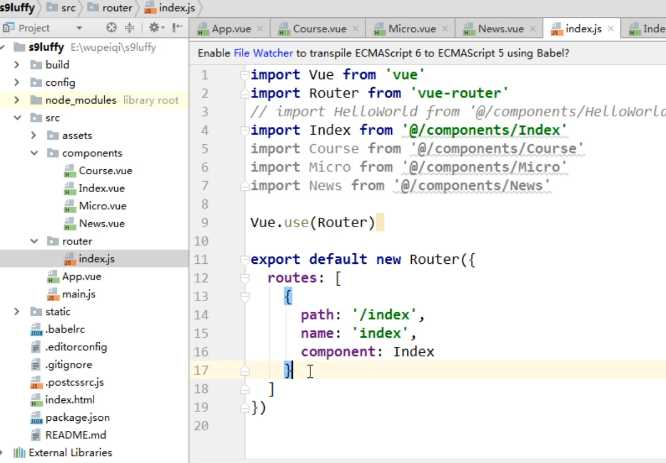The width and height of the screenshot is (666, 463).
Task: Click README.md file icon
Action: [37, 435]
